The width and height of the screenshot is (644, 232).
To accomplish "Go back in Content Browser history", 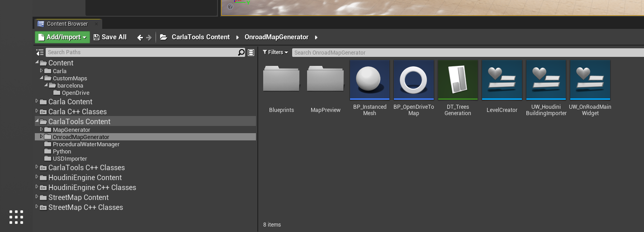I will pos(140,37).
